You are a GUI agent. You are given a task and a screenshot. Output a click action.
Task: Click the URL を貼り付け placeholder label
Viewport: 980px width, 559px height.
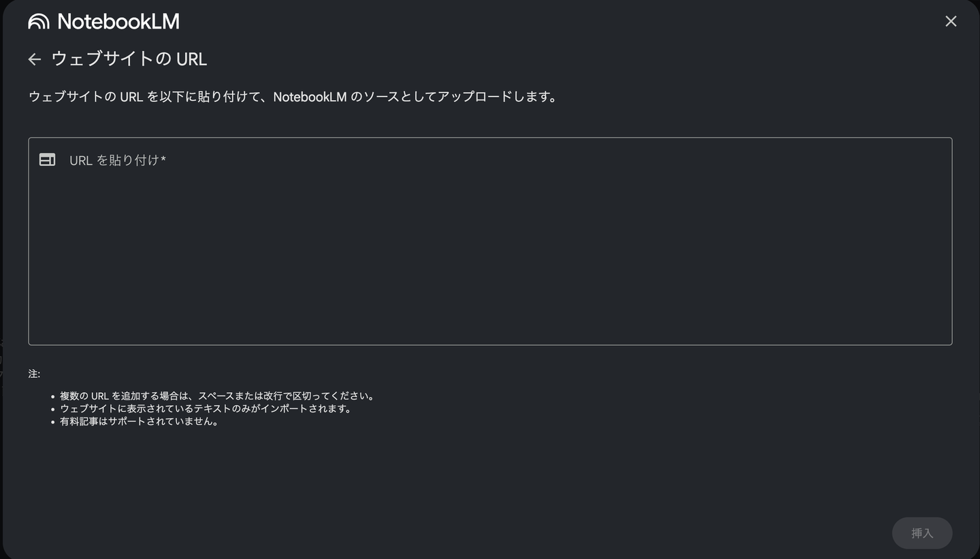(x=114, y=161)
